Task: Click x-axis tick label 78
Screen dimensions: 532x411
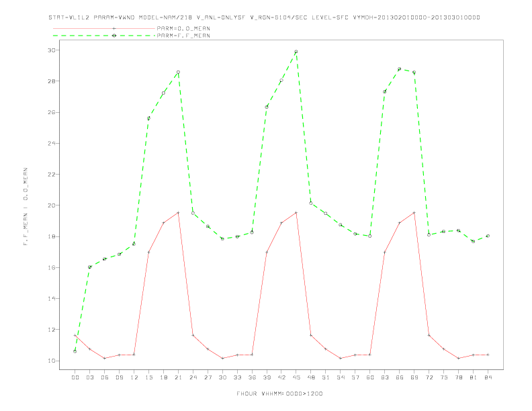Action: click(458, 377)
